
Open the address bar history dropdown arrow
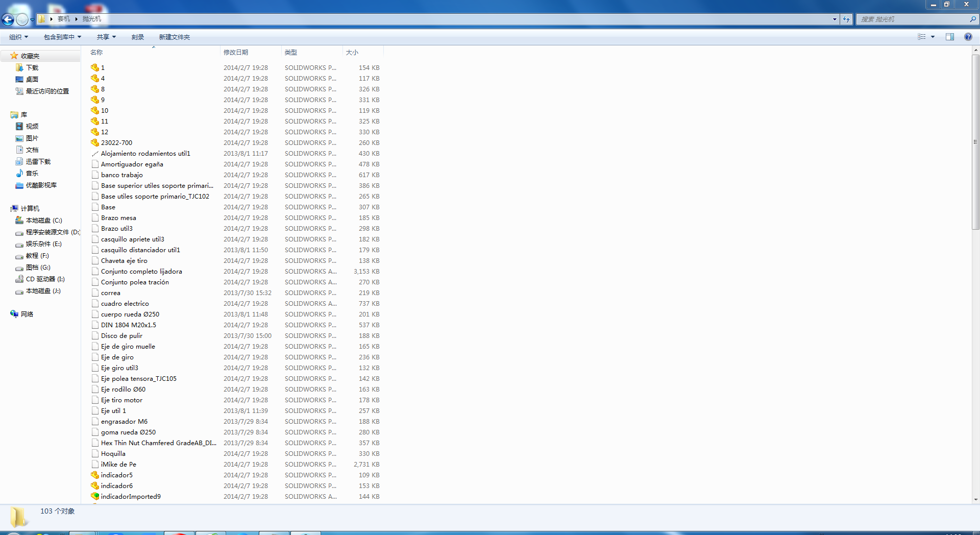click(835, 19)
